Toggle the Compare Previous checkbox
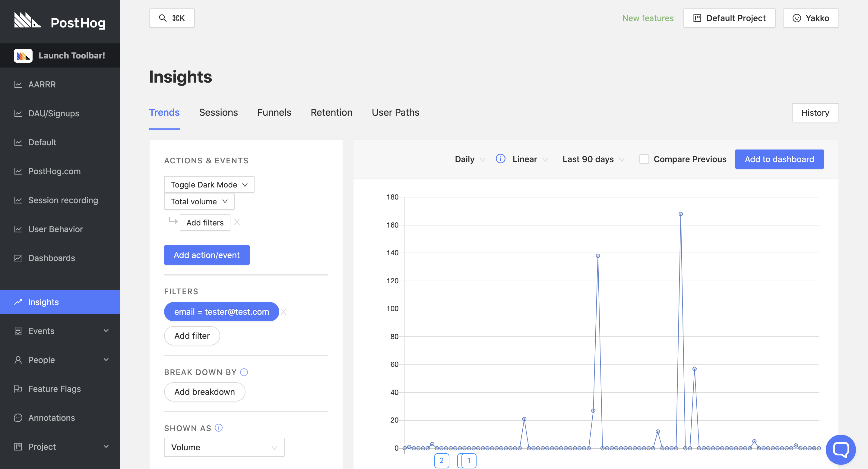 click(x=644, y=159)
